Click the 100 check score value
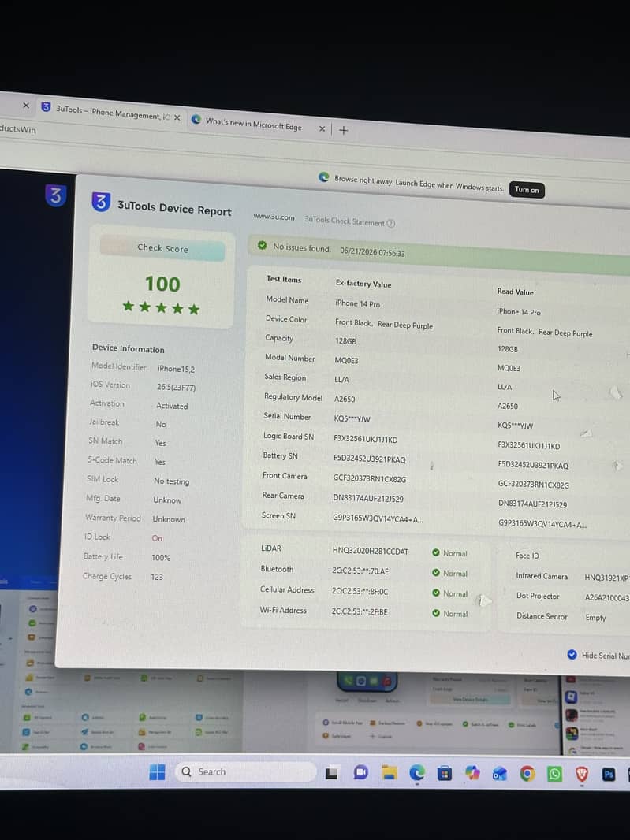This screenshot has height=840, width=630. 162,284
